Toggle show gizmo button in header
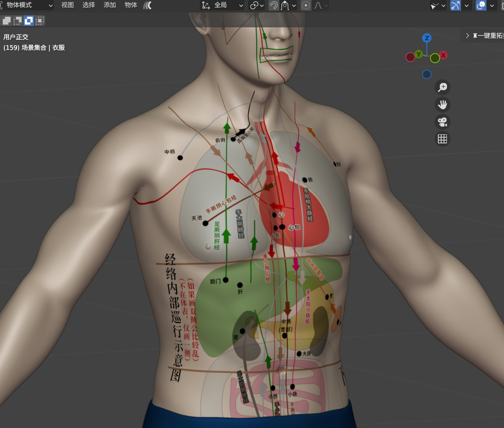The height and width of the screenshot is (428, 504). point(455,5)
